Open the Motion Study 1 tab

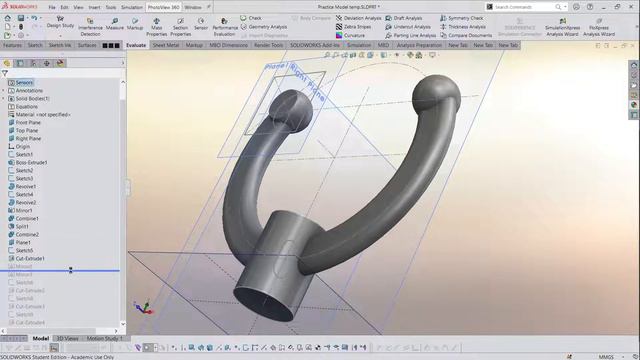[104, 338]
